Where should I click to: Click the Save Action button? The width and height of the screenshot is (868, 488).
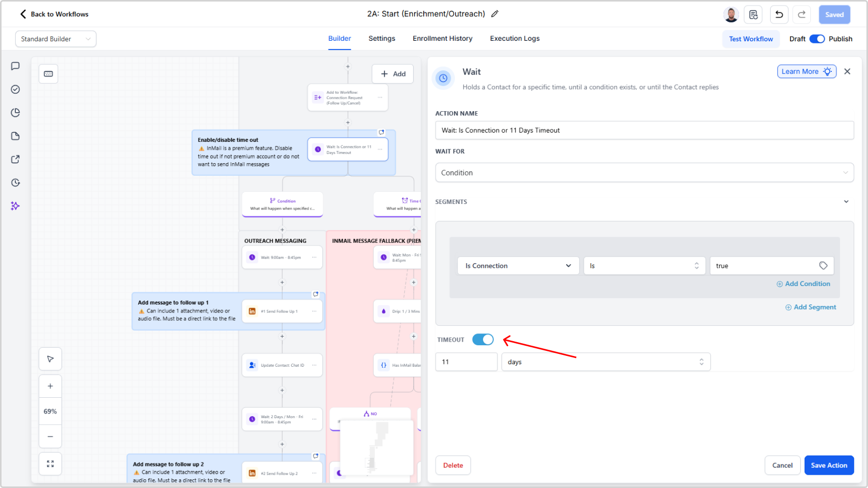click(829, 465)
